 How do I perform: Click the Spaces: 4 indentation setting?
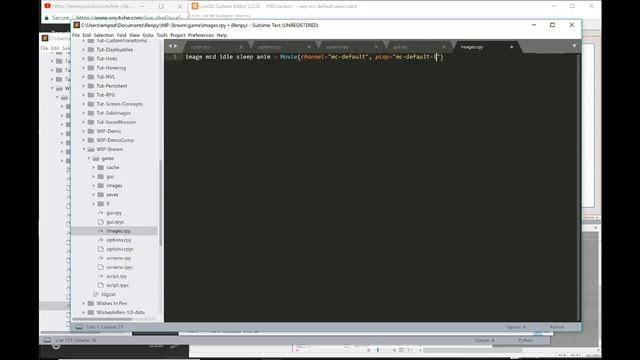(516, 327)
